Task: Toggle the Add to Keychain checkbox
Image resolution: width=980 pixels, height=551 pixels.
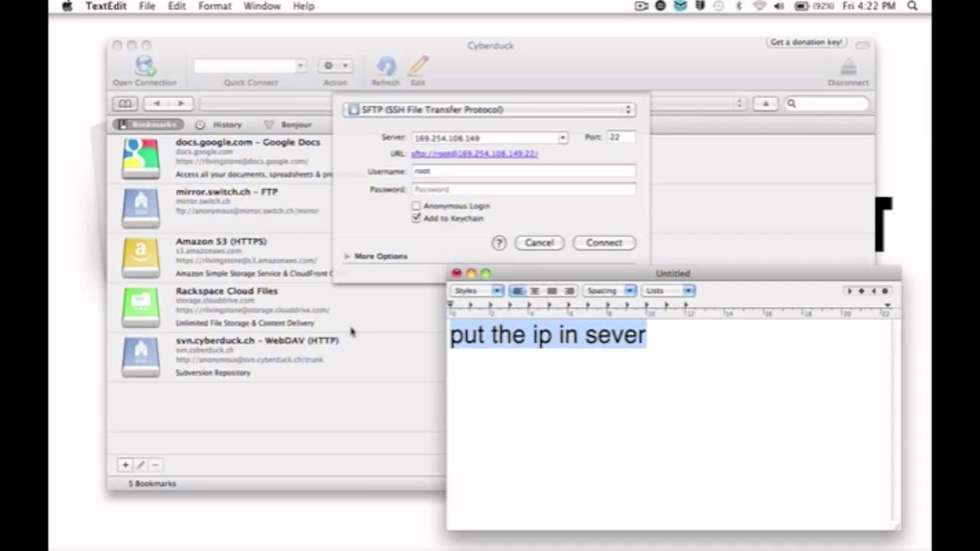Action: tap(416, 218)
